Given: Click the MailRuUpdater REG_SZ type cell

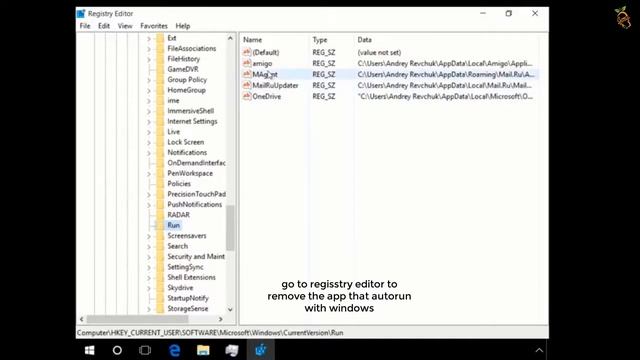Looking at the screenshot, I should 324,85.
